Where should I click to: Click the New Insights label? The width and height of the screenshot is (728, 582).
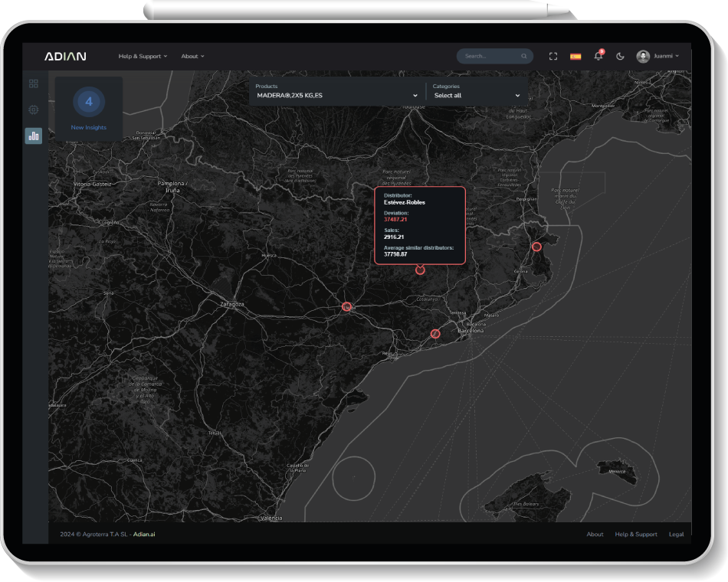[89, 127]
